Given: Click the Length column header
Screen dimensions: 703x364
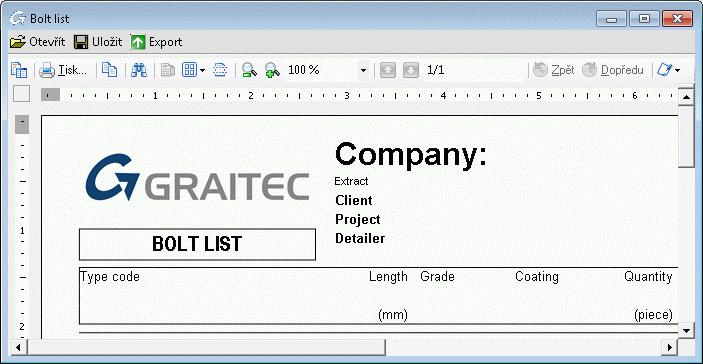Looking at the screenshot, I should click(x=388, y=277).
